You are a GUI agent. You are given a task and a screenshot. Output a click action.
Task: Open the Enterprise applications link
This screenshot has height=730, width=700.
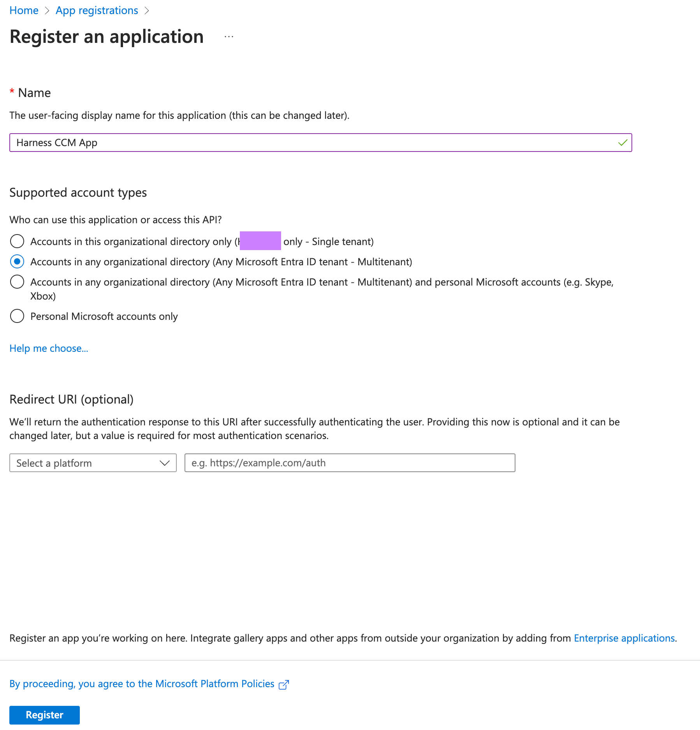pos(624,638)
